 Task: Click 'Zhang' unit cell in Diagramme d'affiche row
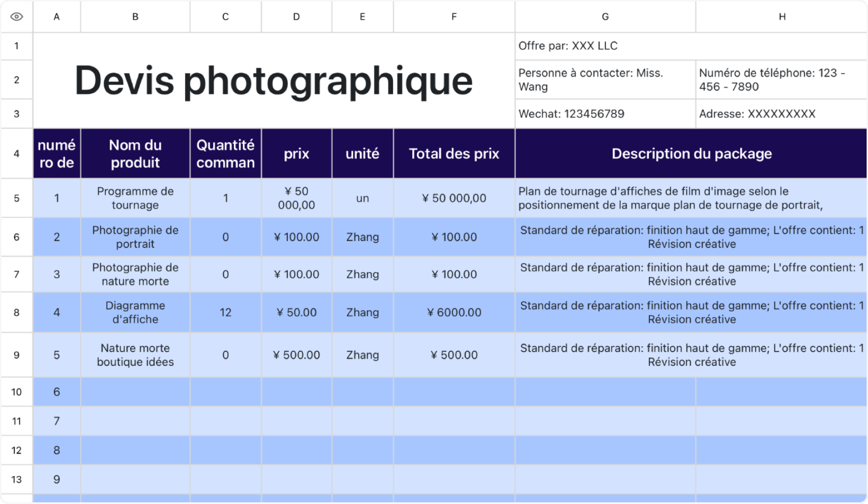(362, 312)
